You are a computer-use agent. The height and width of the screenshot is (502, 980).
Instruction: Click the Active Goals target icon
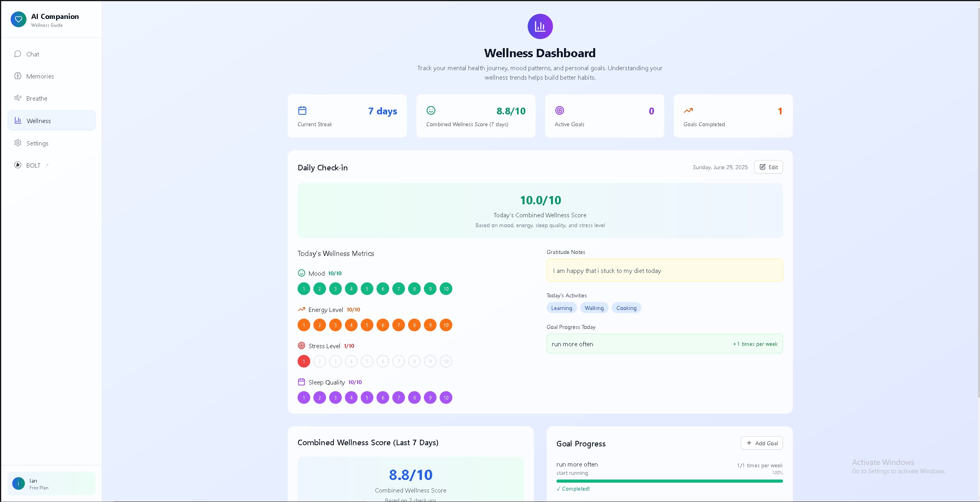tap(560, 110)
